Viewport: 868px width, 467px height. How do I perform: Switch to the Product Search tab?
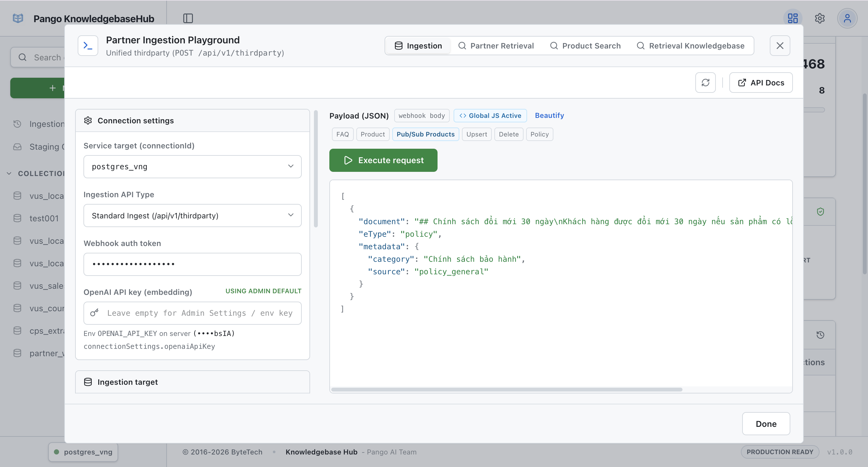pos(585,46)
